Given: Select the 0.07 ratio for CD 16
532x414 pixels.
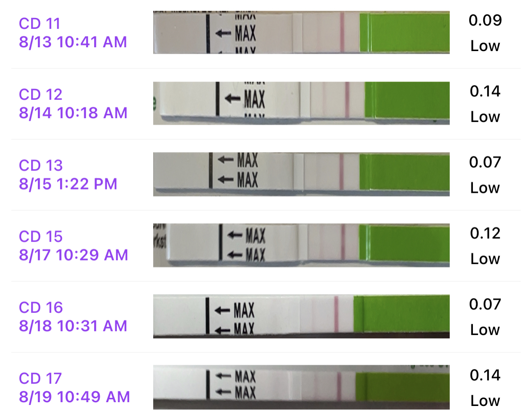Looking at the screenshot, I should click(485, 304).
